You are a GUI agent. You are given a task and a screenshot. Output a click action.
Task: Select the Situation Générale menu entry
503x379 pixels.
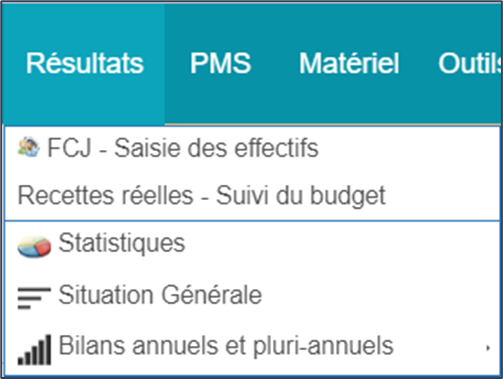pos(252,296)
